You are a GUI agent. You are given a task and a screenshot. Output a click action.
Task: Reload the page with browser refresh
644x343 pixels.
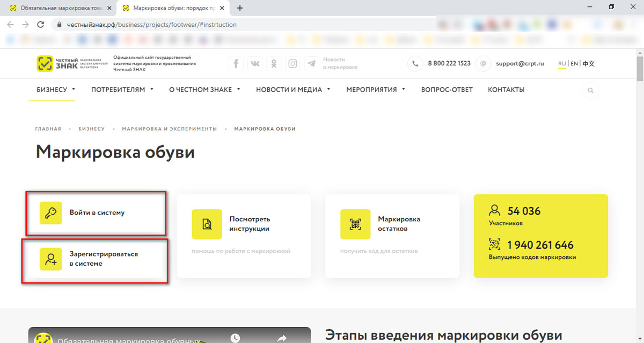[x=40, y=25]
